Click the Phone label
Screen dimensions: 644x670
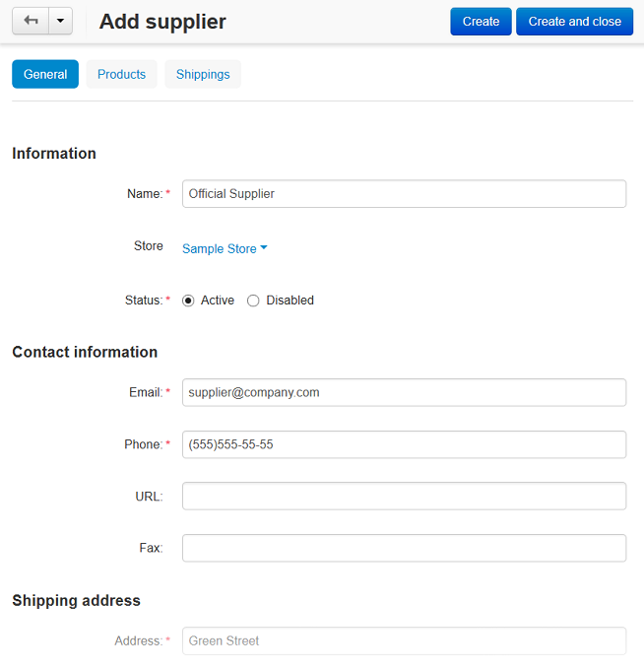pos(144,444)
